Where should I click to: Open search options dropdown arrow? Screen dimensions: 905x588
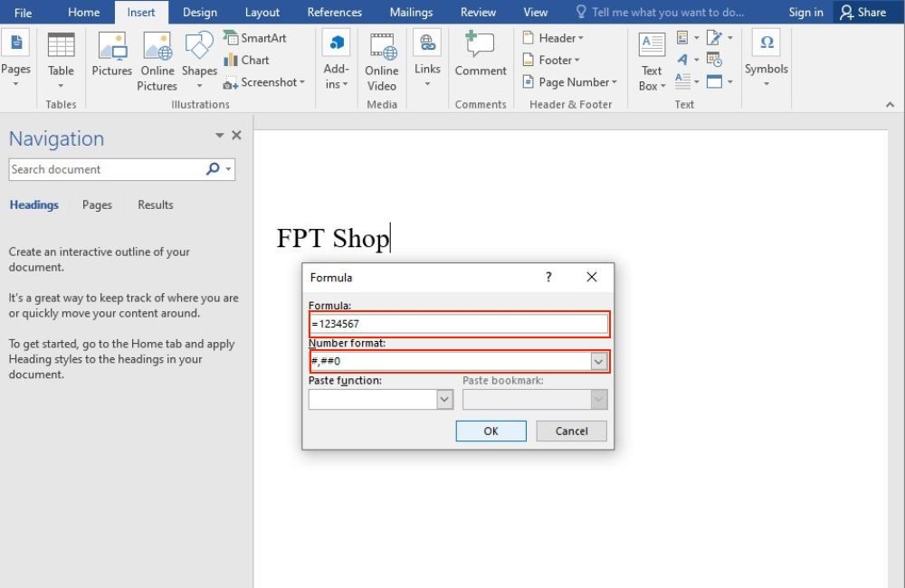tap(229, 169)
